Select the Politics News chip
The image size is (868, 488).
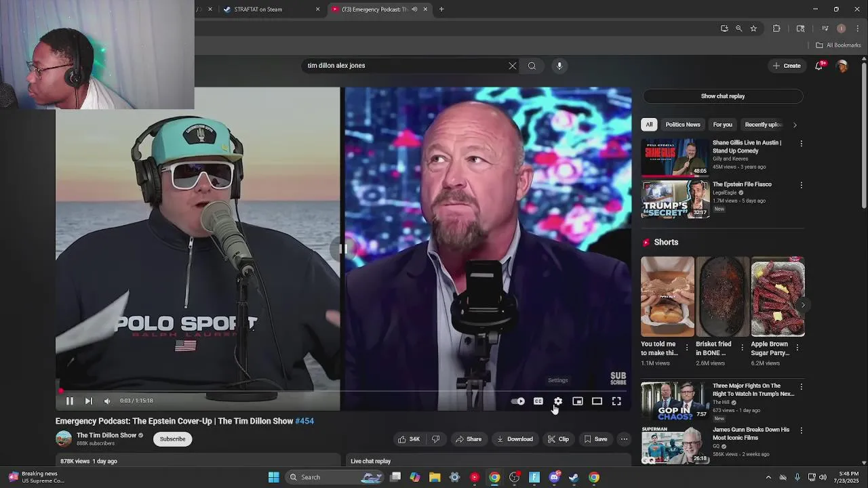click(683, 125)
